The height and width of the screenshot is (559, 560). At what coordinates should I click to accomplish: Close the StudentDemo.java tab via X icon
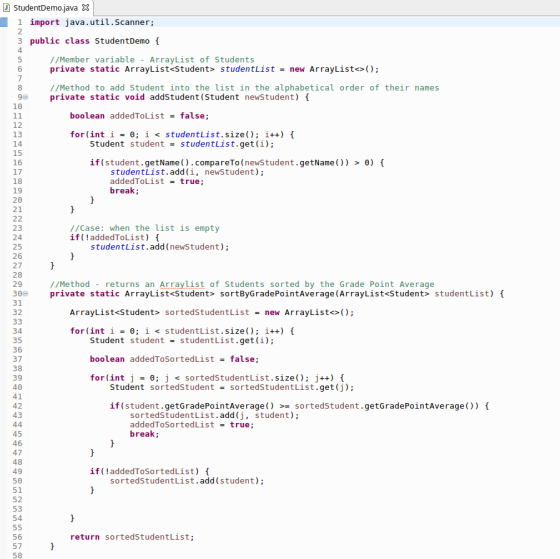tap(85, 7)
